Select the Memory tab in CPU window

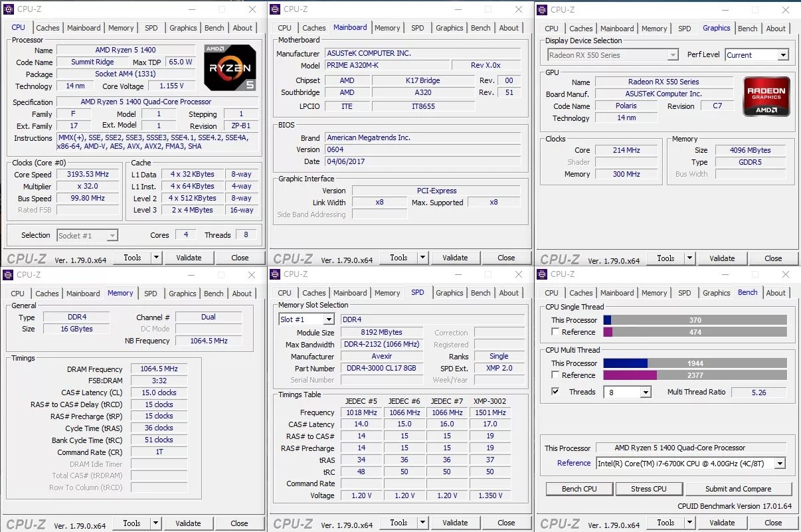[x=121, y=28]
